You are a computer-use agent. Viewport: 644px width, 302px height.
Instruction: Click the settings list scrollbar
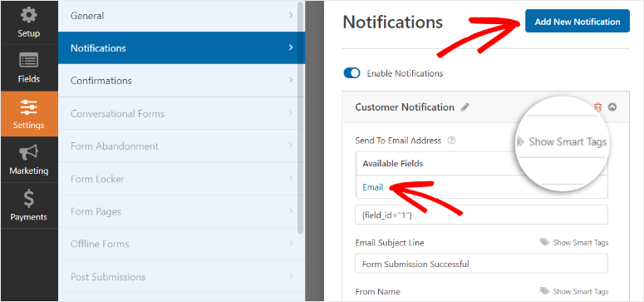tap(300, 117)
